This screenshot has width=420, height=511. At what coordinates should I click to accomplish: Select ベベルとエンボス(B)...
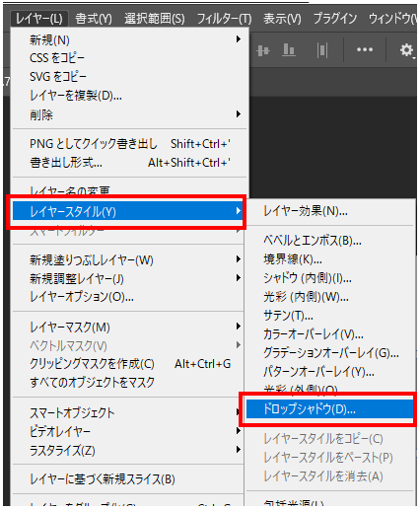coord(329,241)
